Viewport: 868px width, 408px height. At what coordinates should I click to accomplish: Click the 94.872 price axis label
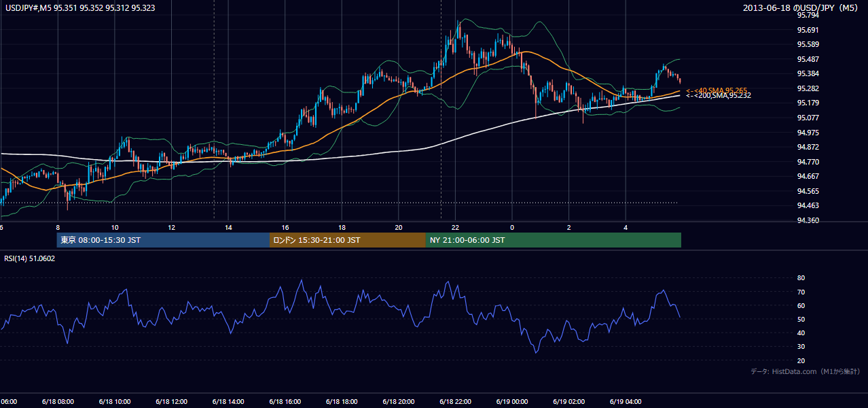coord(808,147)
